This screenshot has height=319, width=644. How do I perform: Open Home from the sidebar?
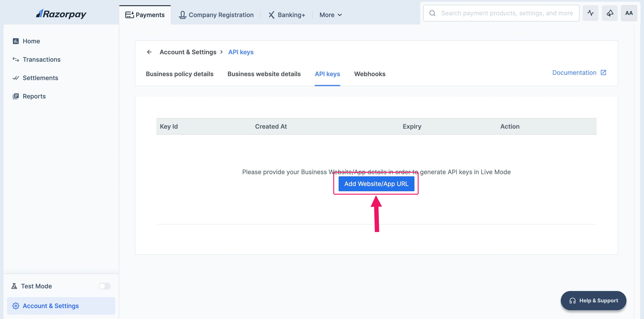tap(31, 41)
